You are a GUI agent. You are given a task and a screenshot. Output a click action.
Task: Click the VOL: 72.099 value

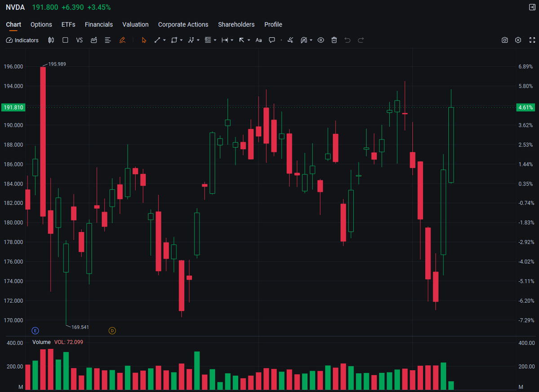click(x=69, y=342)
